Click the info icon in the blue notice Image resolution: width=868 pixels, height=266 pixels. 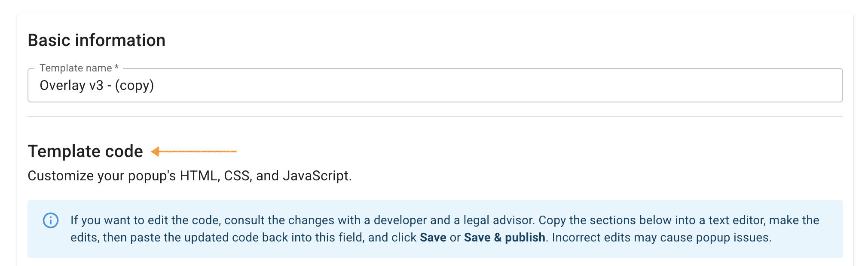pyautogui.click(x=51, y=220)
